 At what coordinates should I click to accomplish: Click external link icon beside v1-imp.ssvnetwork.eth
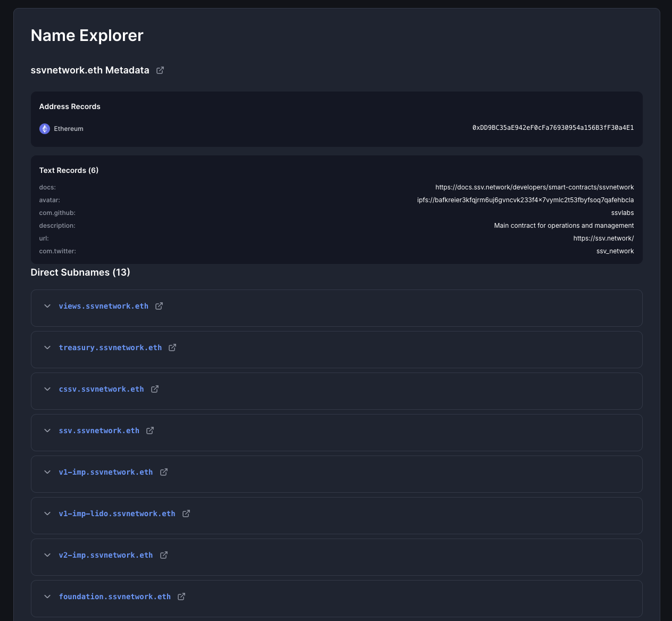click(x=163, y=472)
